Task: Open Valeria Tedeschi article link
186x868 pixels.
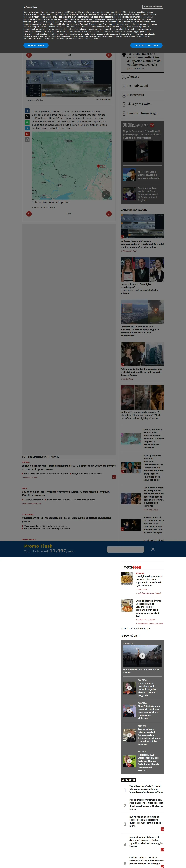Action: (154, 525)
